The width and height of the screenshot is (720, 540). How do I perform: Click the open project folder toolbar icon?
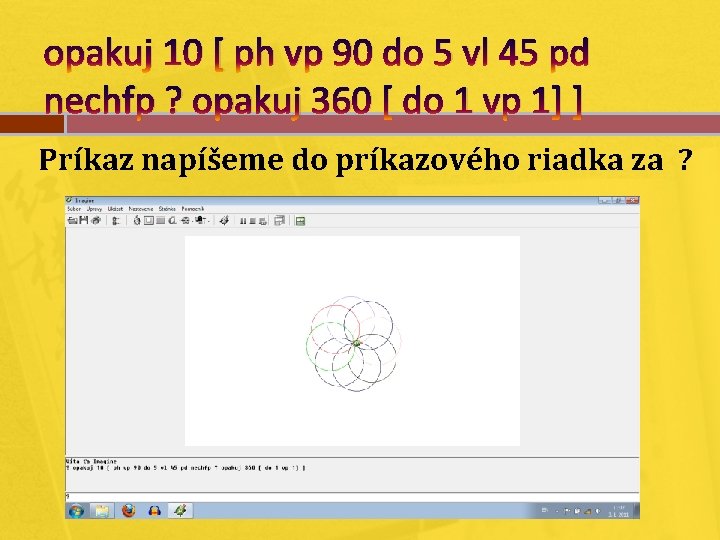[x=73, y=221]
